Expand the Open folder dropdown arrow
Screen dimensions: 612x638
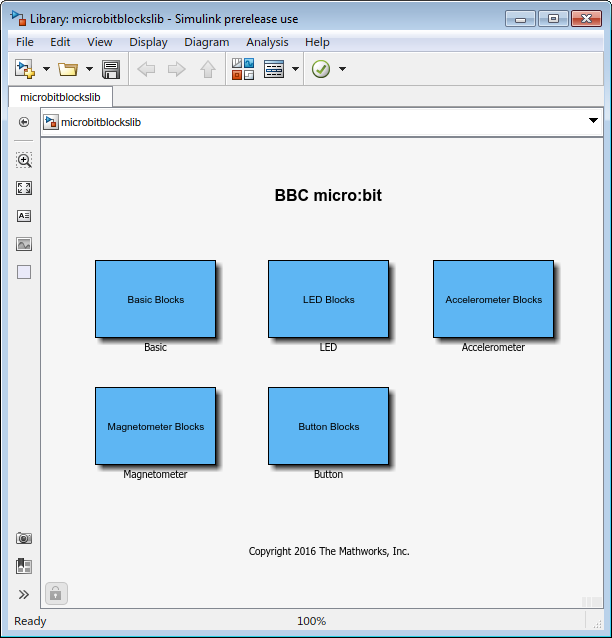[x=89, y=69]
